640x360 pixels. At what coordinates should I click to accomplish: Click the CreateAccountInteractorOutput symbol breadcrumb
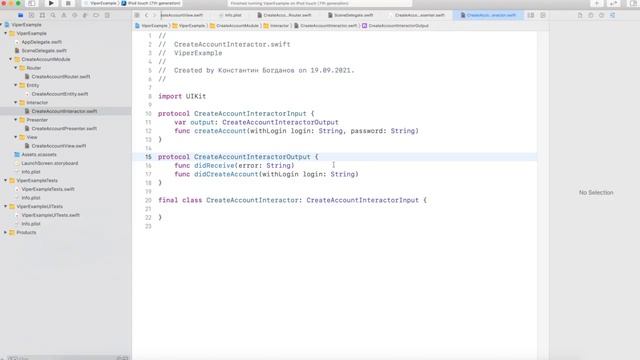point(395,26)
